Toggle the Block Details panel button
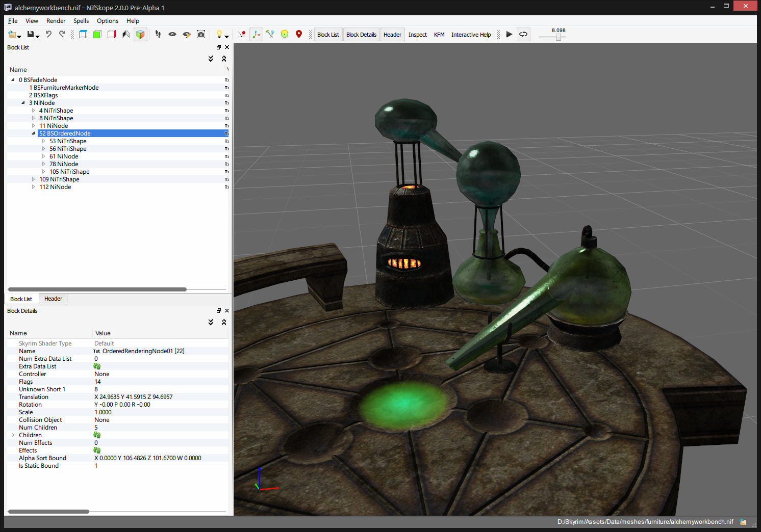761x532 pixels. point(361,35)
